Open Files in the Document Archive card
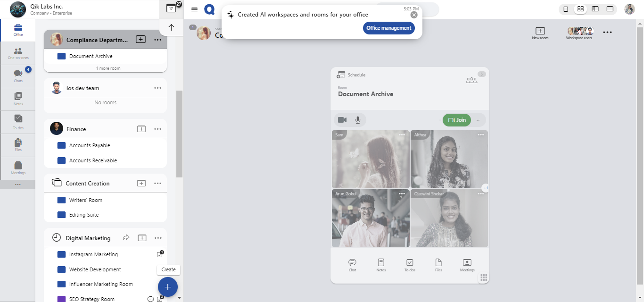Image resolution: width=644 pixels, height=302 pixels. pyautogui.click(x=438, y=265)
